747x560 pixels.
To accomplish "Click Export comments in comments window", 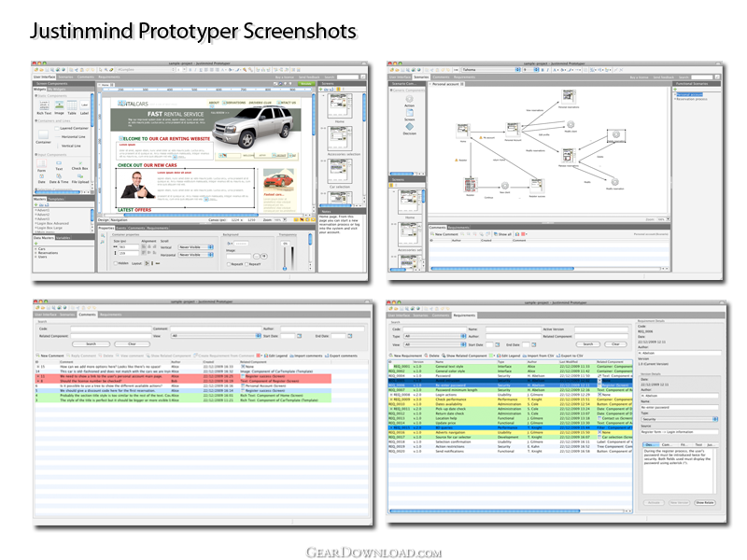I will [341, 356].
